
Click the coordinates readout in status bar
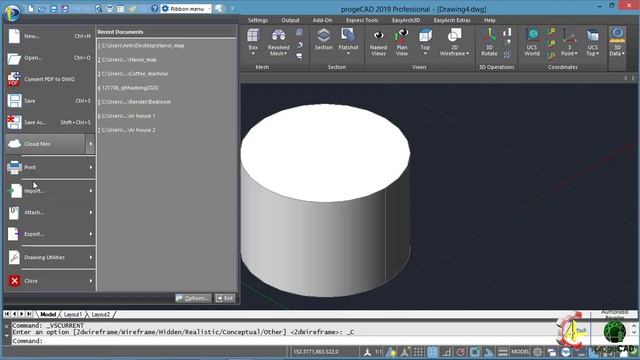tap(316, 352)
